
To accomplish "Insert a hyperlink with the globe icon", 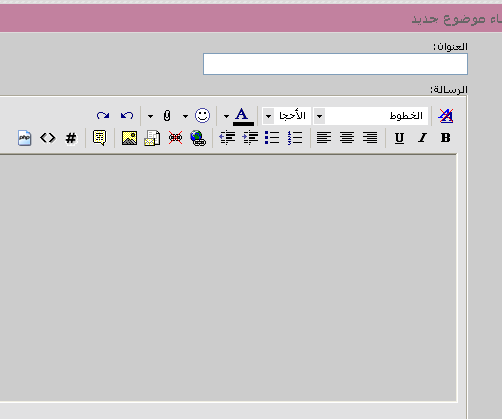I will pos(198,138).
